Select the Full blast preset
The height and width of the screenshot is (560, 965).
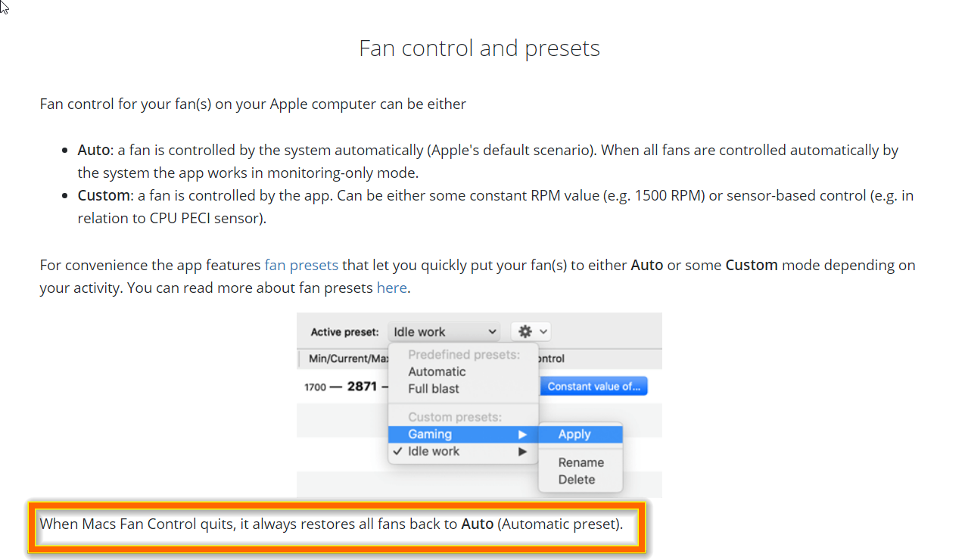pyautogui.click(x=433, y=388)
